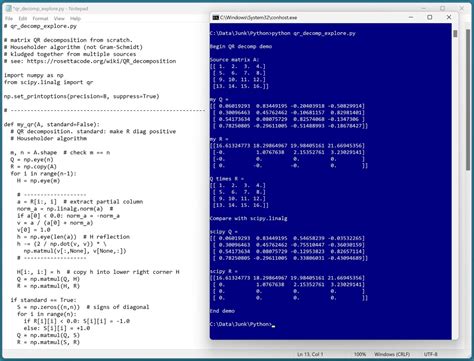
Task: Click the Notepad app icon in title bar
Action: [9, 8]
